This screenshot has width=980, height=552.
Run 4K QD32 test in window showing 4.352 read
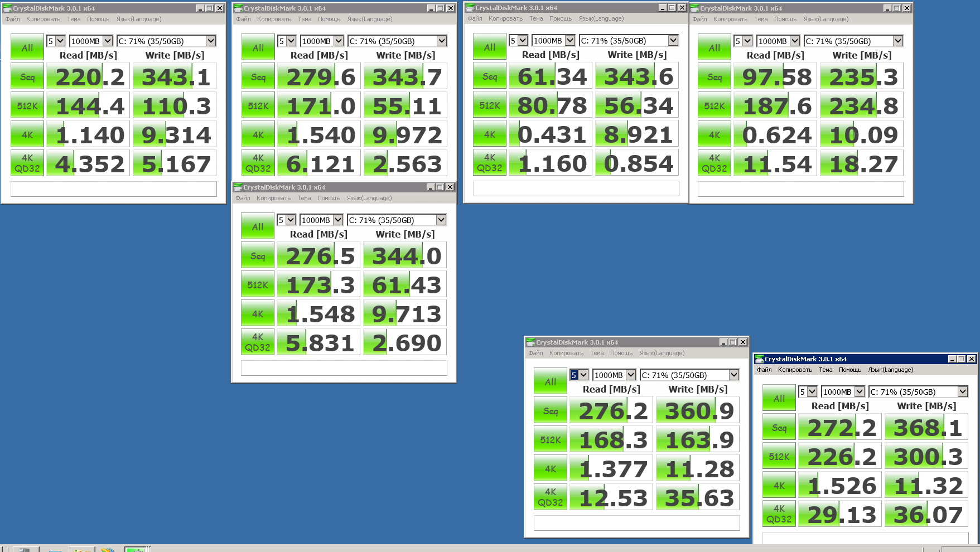click(x=27, y=163)
